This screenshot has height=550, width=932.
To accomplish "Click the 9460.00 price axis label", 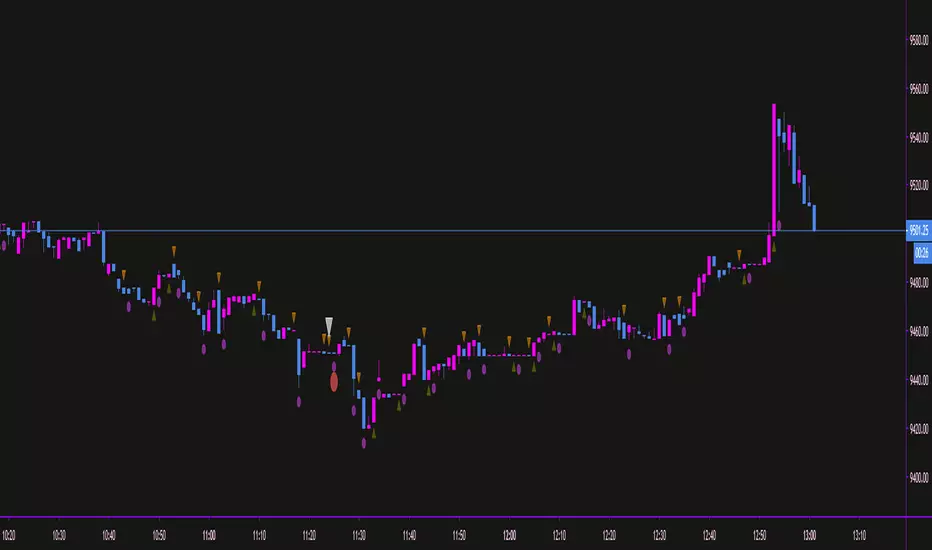I will coord(918,331).
